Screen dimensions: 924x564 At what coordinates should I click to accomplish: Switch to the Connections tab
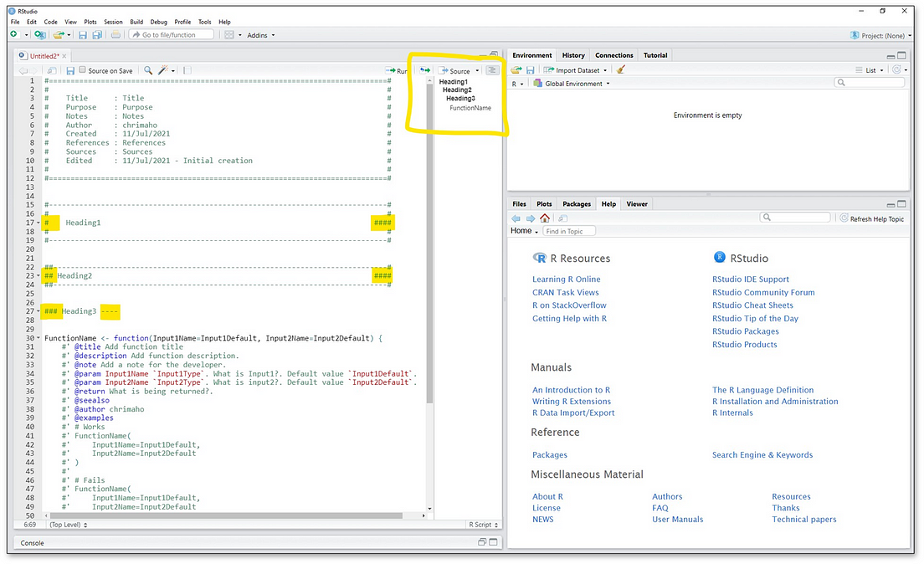[x=614, y=55]
